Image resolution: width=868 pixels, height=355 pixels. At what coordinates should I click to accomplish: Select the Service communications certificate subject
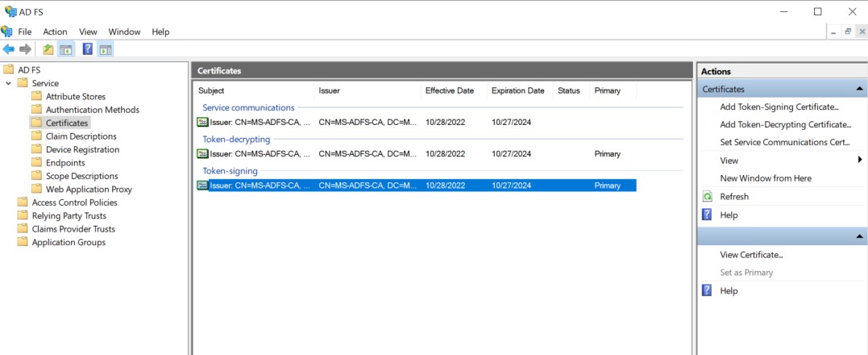[260, 123]
